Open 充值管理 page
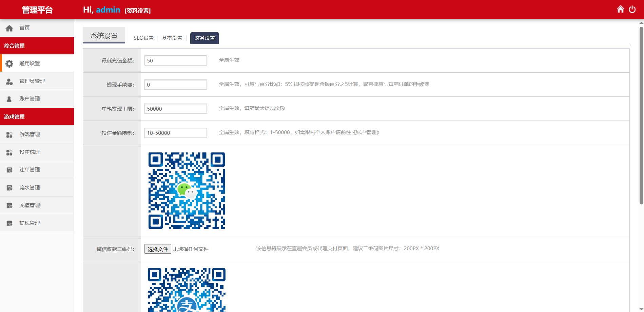Screen dimensions: 644x312 pos(37,205)
